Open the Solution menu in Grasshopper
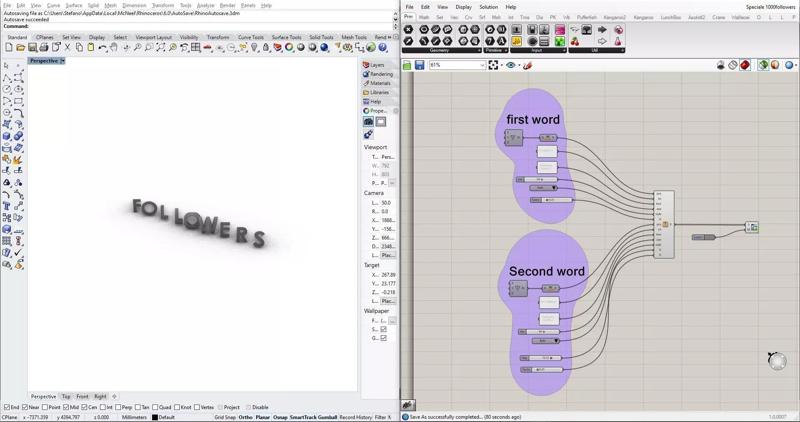 tap(488, 7)
